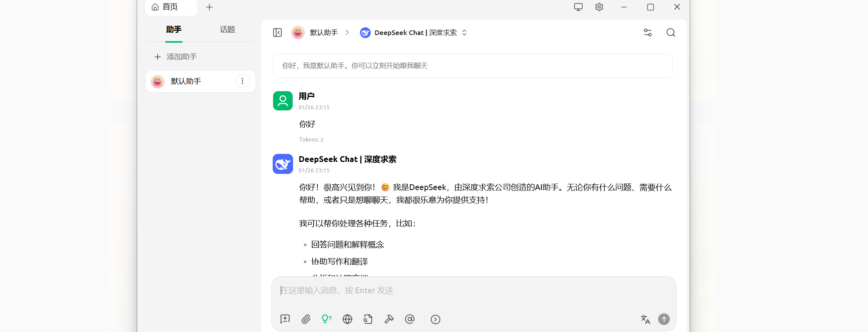This screenshot has width=868, height=332.
Task: Switch to the 话题 tab
Action: 227,30
